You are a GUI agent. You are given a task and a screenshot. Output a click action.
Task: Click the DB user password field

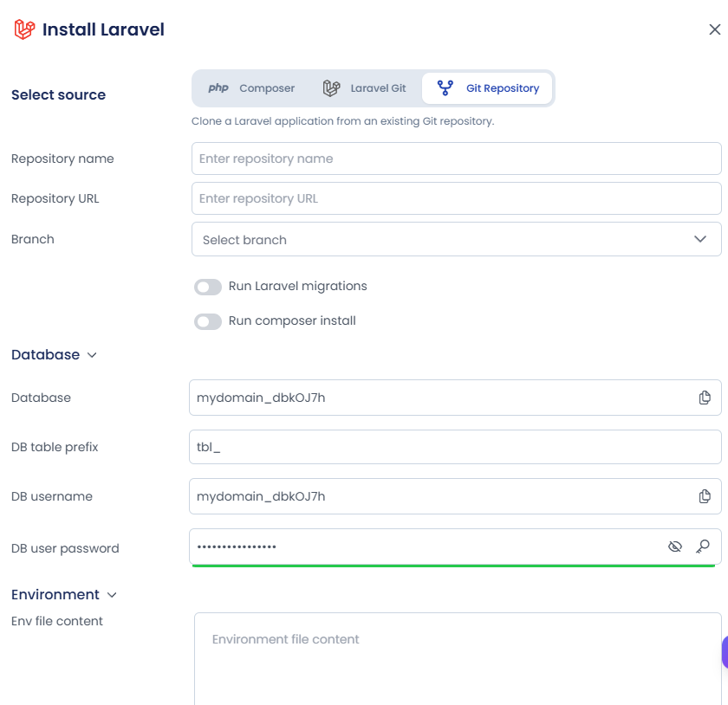455,547
